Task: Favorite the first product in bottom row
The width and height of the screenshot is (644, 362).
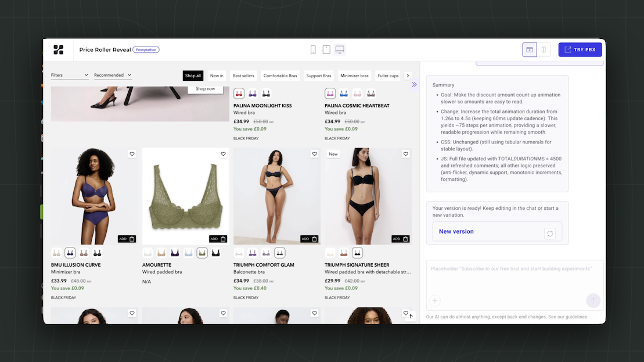Action: click(132, 313)
